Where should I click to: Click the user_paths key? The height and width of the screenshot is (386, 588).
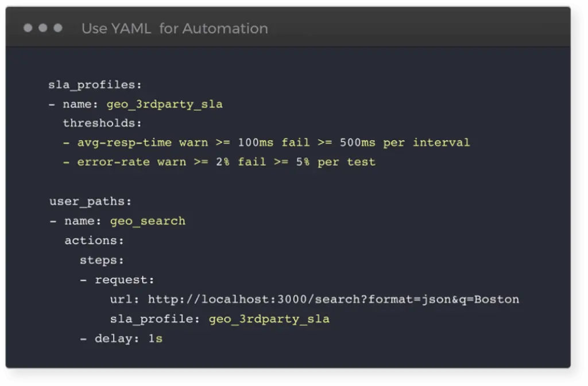click(91, 202)
